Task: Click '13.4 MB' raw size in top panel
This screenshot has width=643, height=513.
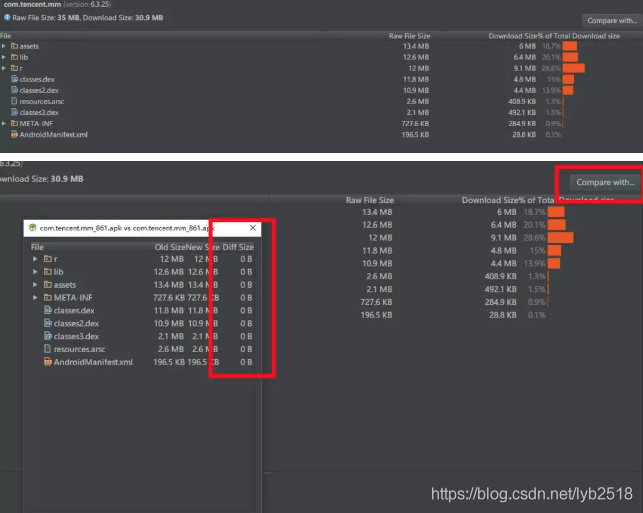Action: point(416,46)
